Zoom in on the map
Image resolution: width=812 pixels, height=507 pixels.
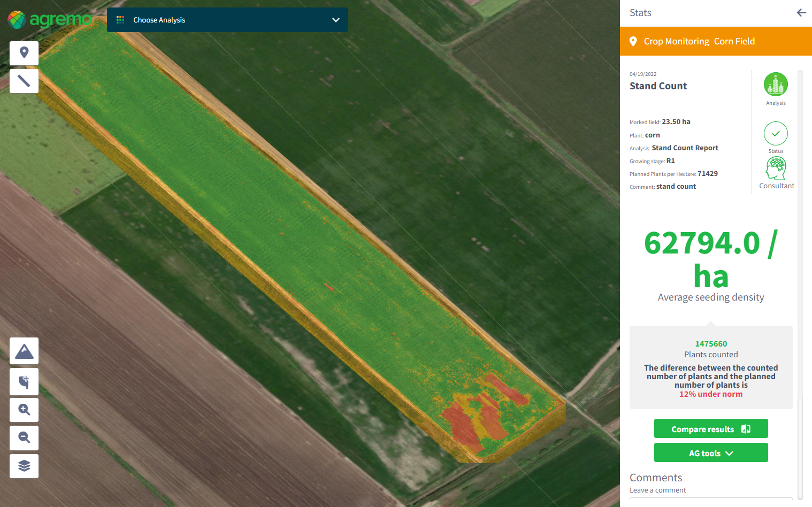click(x=24, y=410)
